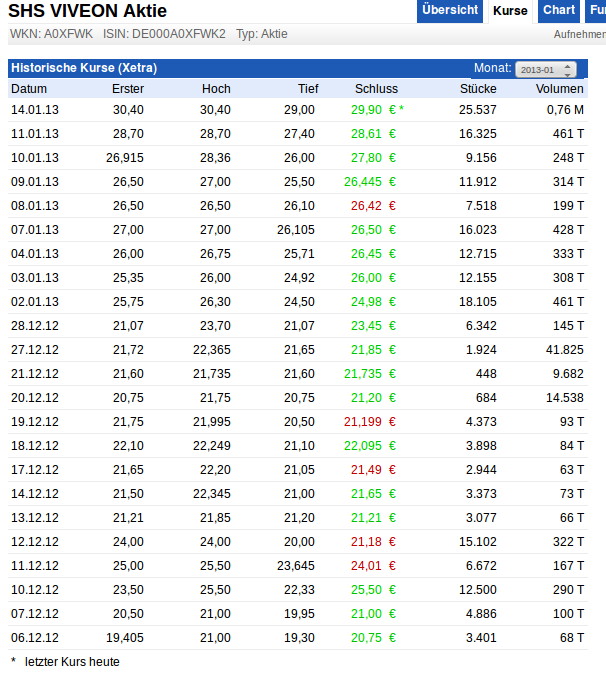Click the Aufnehmen link
Viewport: 606px width, 690px height.
[x=579, y=35]
